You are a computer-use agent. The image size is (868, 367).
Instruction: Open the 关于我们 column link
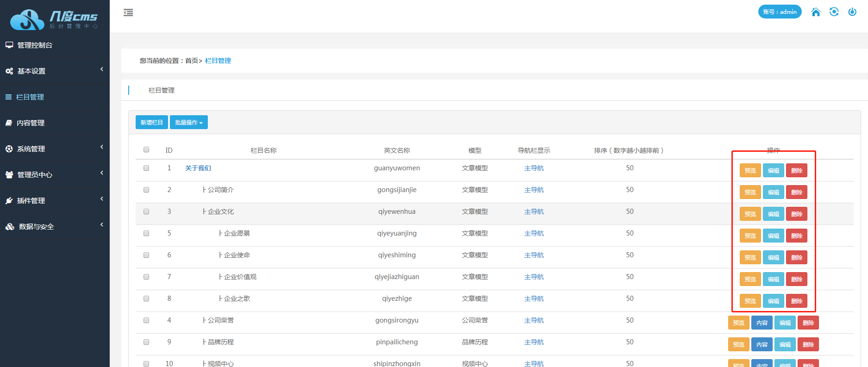pos(198,168)
